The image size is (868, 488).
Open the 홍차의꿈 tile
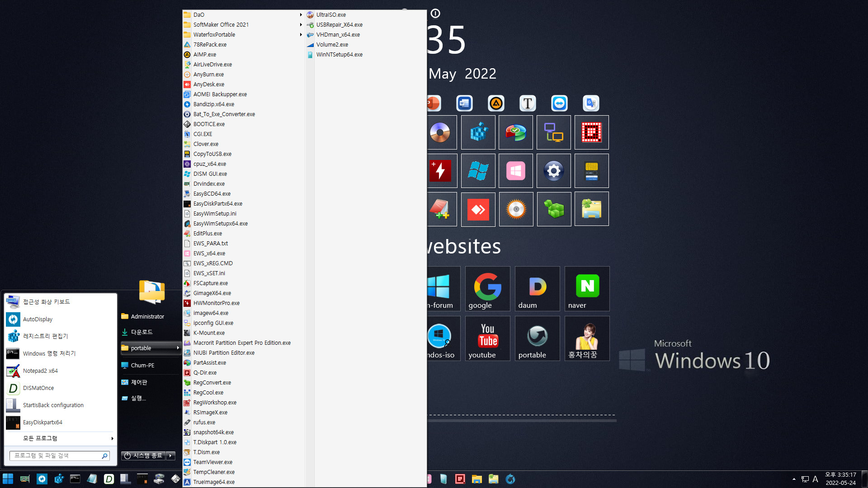[587, 338]
